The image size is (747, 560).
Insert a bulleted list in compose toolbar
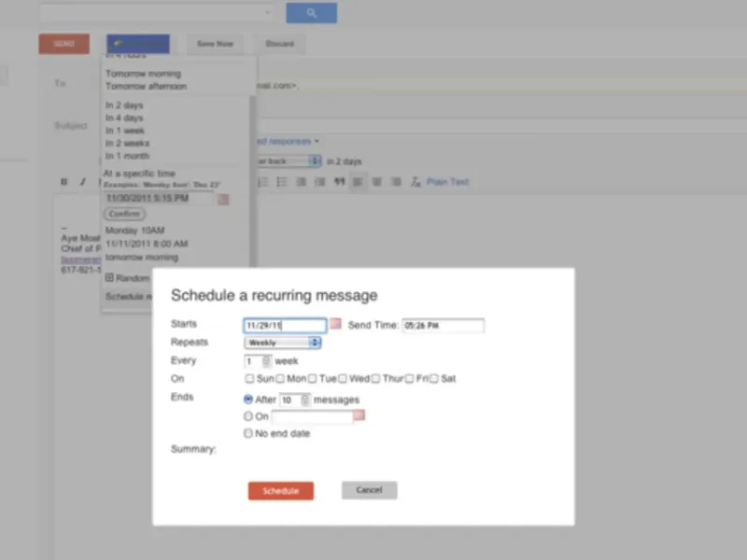coord(282,182)
